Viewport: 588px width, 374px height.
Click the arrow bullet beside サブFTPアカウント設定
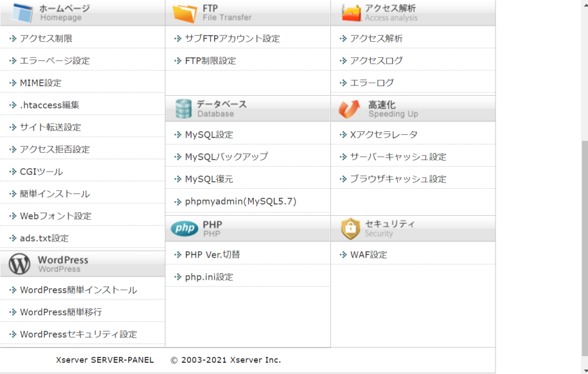click(x=178, y=38)
